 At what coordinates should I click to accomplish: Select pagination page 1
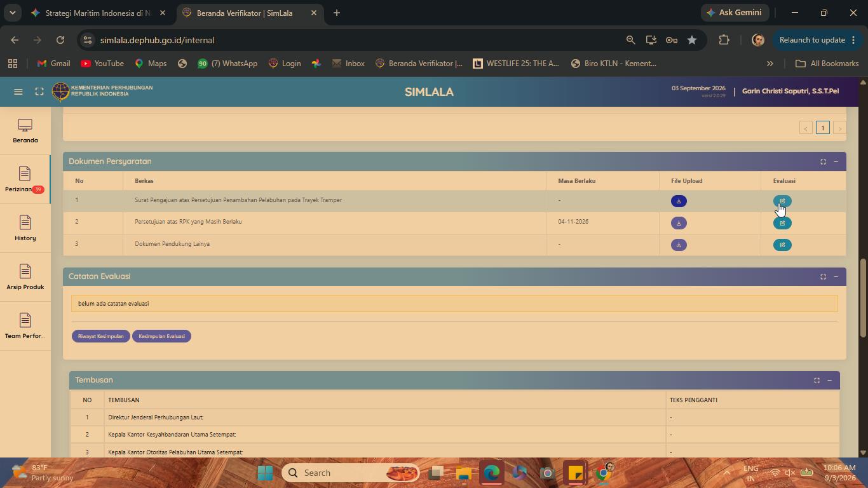click(822, 128)
